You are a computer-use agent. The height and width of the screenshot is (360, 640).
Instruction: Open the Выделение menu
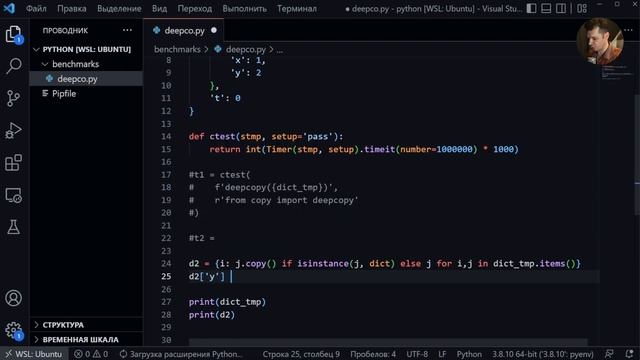pos(119,9)
